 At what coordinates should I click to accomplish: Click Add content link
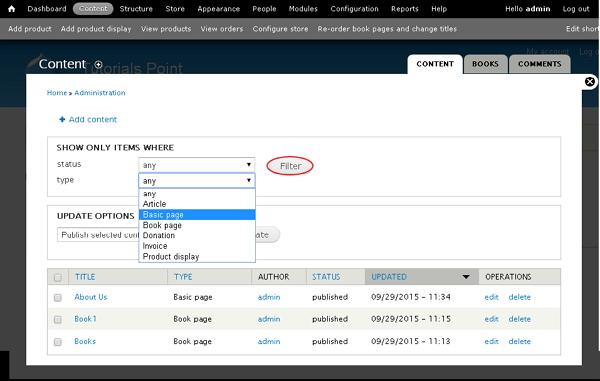[x=93, y=119]
